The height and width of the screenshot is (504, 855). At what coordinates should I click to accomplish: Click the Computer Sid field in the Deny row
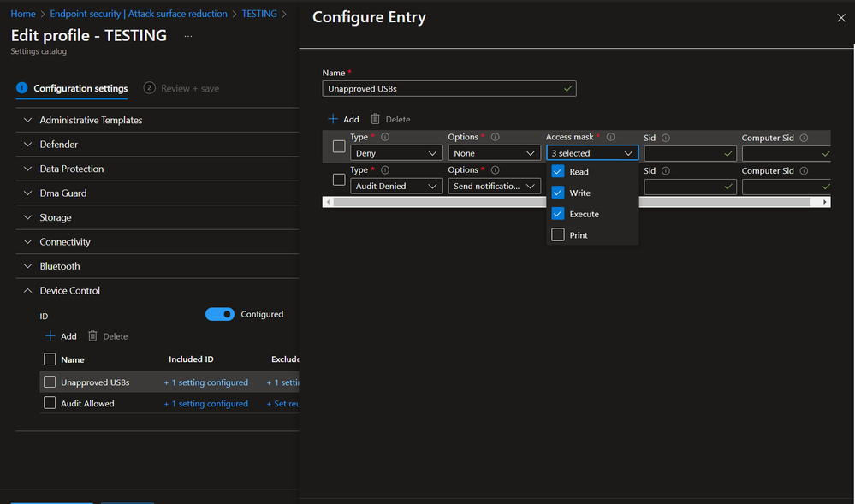(x=787, y=154)
